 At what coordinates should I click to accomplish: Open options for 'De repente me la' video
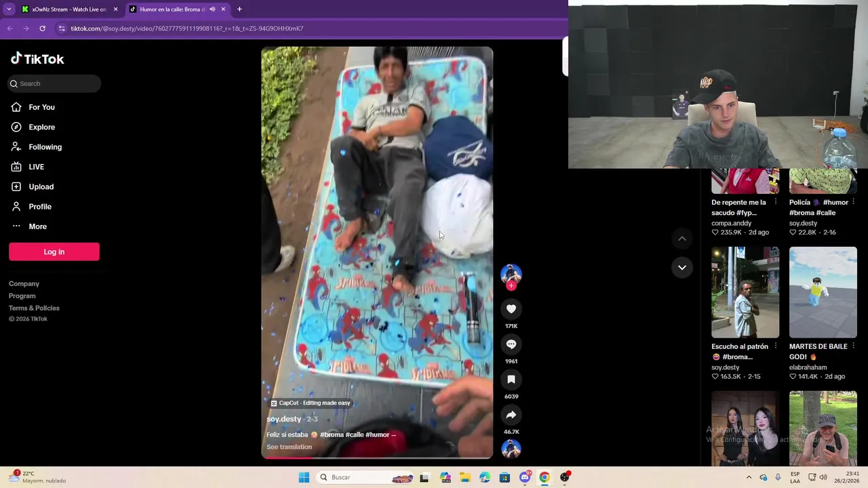pyautogui.click(x=776, y=203)
